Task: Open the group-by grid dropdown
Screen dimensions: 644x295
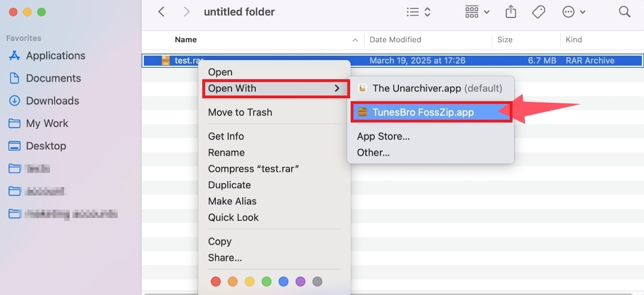Action: click(x=477, y=12)
